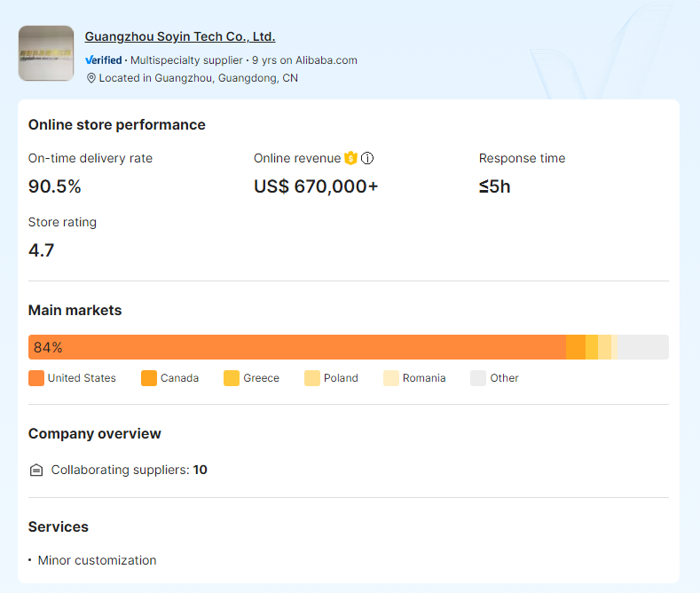This screenshot has height=593, width=700.
Task: Click 'Collaborating suppliers: 10' text
Action: point(129,470)
